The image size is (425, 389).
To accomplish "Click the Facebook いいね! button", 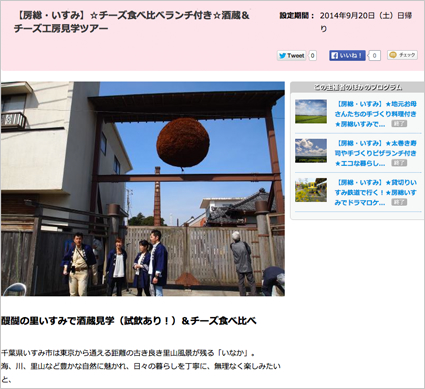I will pos(347,56).
